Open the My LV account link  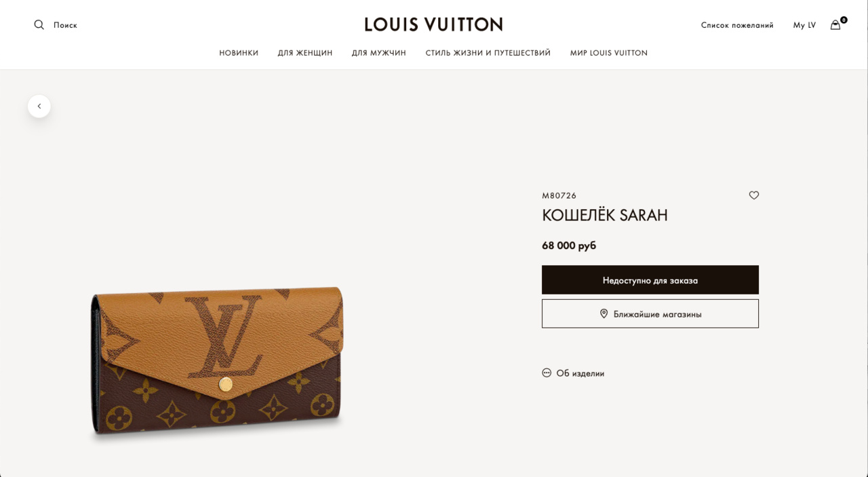click(804, 25)
